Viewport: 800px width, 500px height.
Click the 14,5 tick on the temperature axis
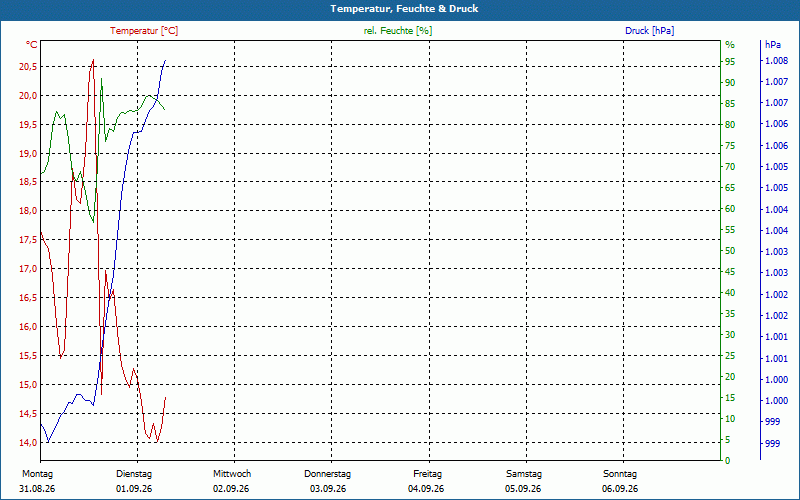[x=29, y=414]
